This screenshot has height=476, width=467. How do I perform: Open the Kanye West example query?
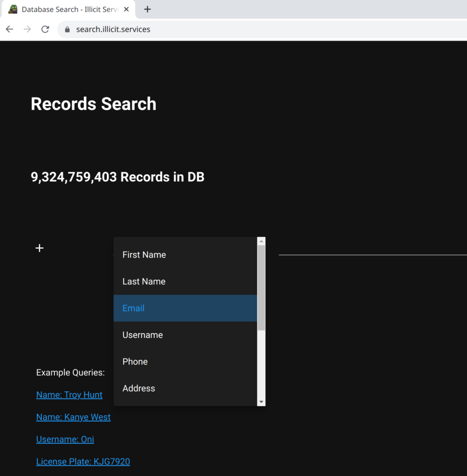(x=73, y=416)
